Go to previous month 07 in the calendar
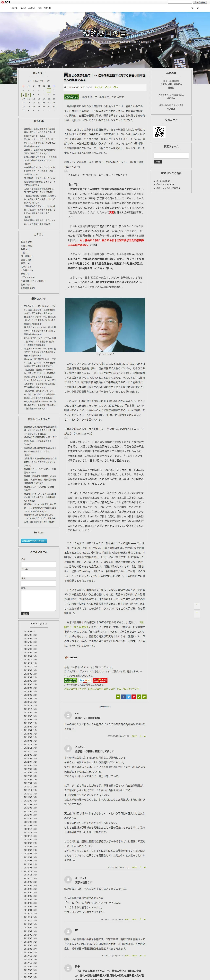The height and width of the screenshot is (980, 210). (x=29, y=81)
